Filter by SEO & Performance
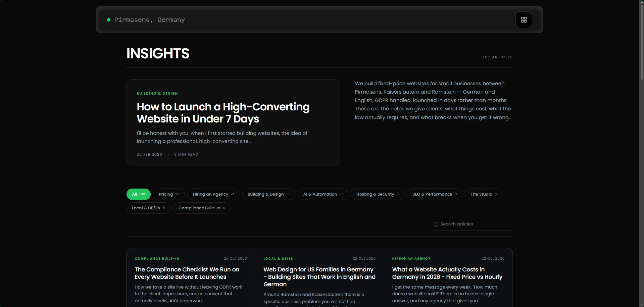This screenshot has width=644, height=307. coord(435,194)
